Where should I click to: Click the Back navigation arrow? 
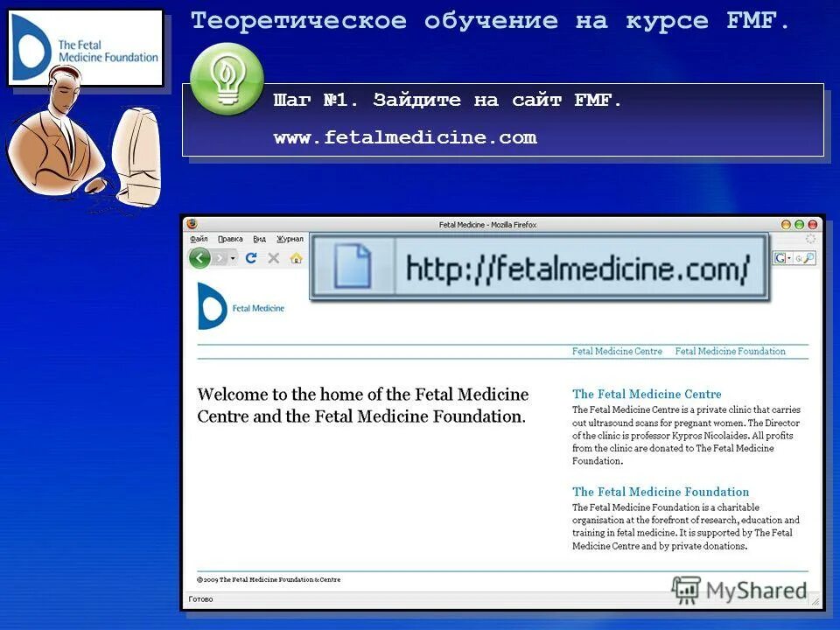(x=199, y=259)
